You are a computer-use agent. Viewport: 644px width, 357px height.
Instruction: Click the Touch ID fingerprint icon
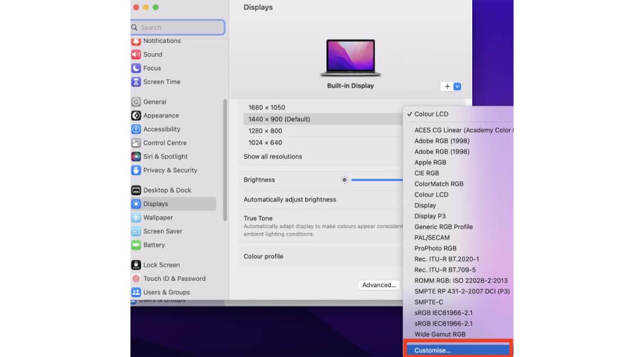[x=136, y=278]
